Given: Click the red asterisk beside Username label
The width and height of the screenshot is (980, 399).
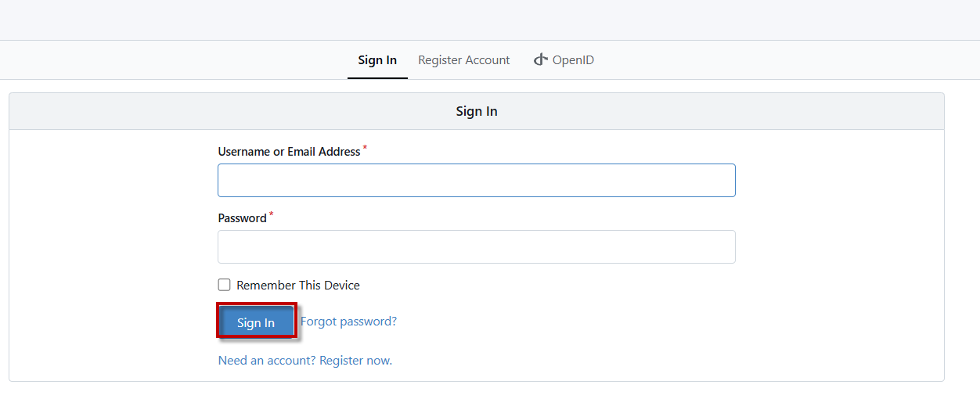Looking at the screenshot, I should point(365,148).
